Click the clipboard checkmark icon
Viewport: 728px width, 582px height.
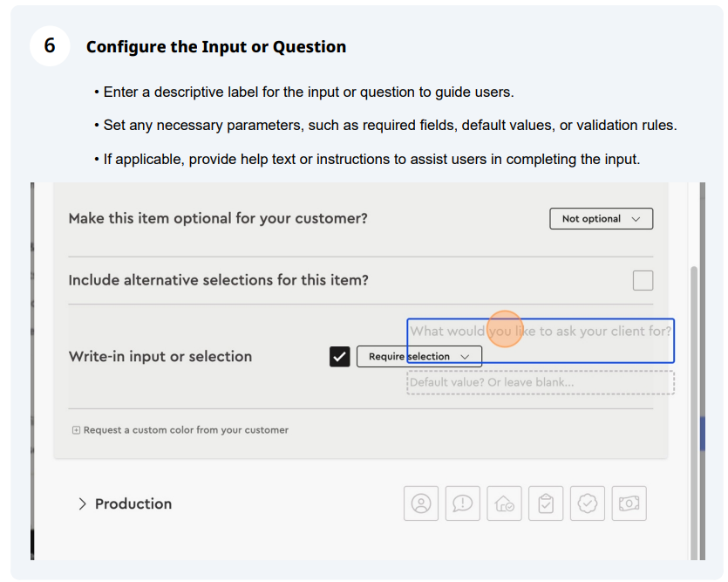pyautogui.click(x=546, y=503)
